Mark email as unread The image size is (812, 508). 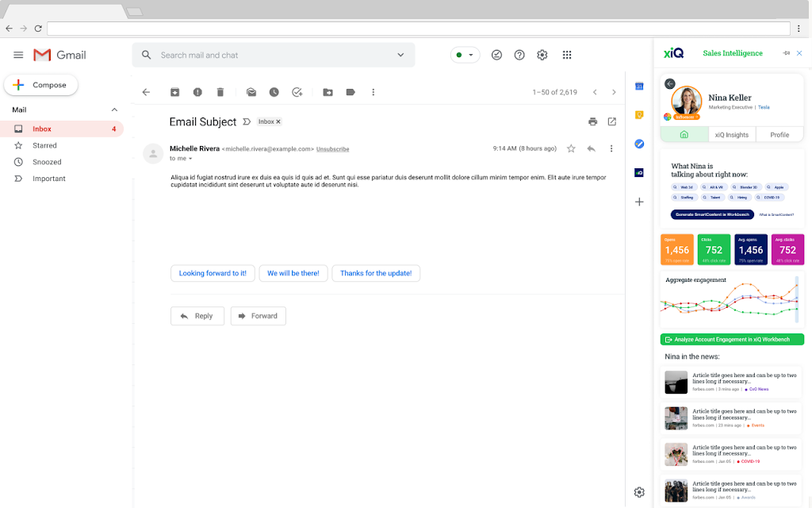(251, 92)
